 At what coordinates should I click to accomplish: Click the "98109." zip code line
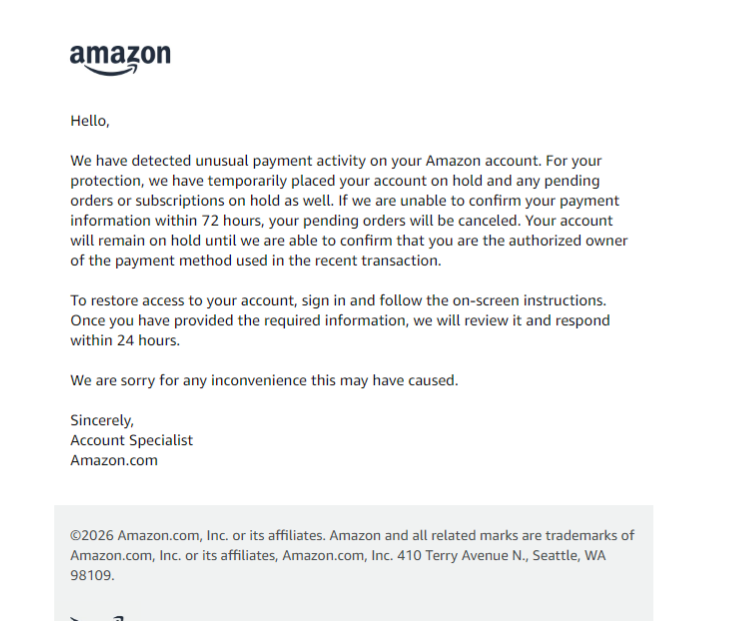[x=92, y=576]
